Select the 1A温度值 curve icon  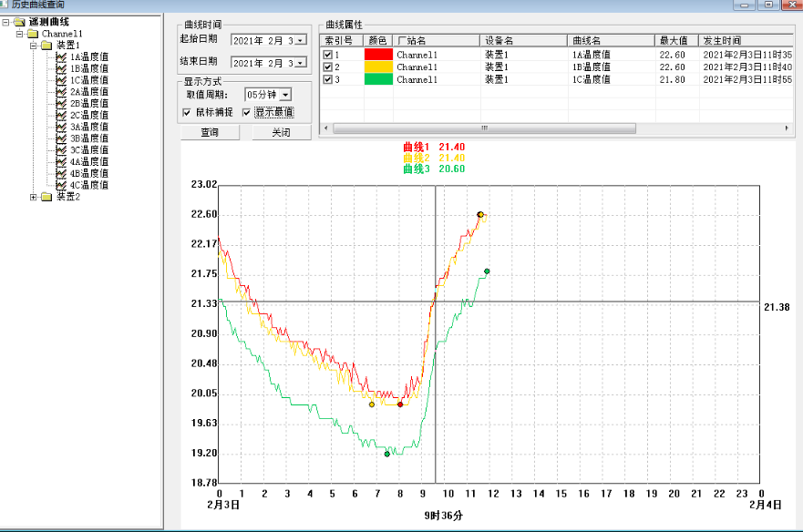pos(62,56)
